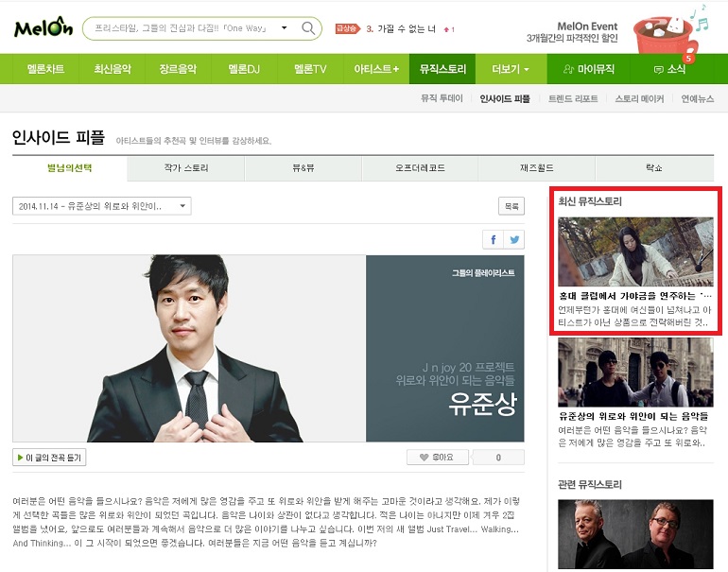
Task: Go to 스토리 메이커 submenu
Action: pos(639,98)
